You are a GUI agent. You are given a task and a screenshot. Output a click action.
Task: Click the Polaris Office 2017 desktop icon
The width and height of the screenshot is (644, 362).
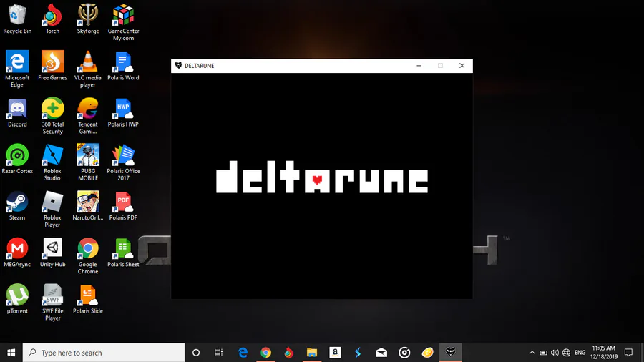[123, 163]
